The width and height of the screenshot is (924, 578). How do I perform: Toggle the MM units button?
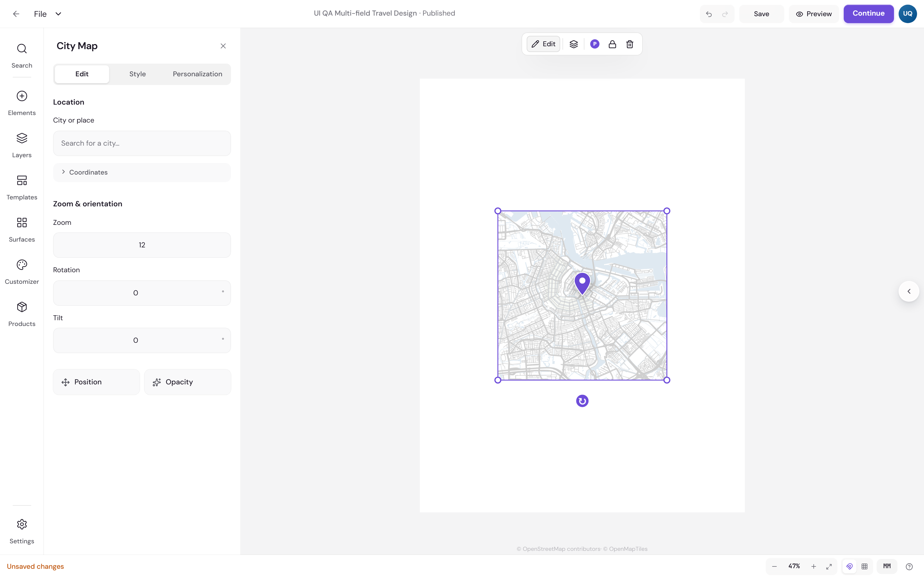886,566
